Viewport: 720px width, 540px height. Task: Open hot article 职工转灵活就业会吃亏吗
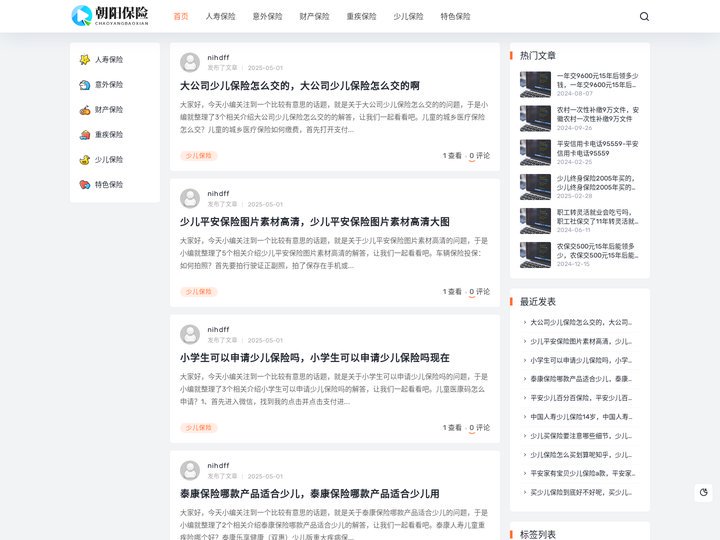[x=597, y=217]
